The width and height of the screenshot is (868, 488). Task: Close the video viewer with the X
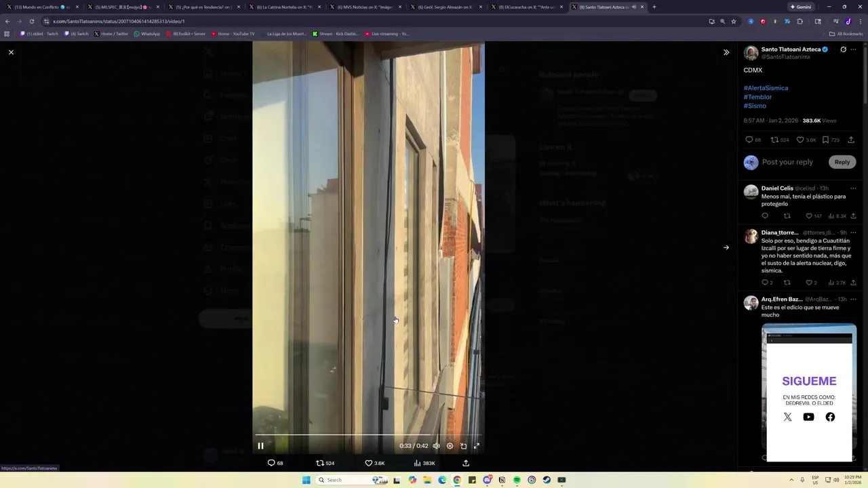coord(11,52)
